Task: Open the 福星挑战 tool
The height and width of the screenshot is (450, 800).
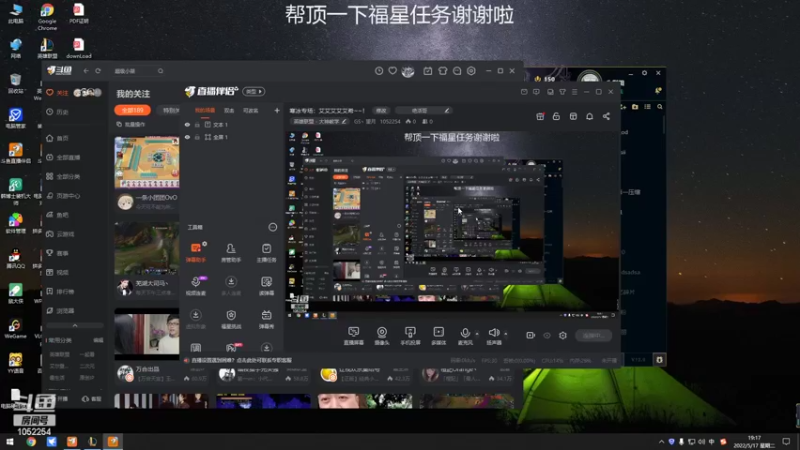Action: point(231,319)
